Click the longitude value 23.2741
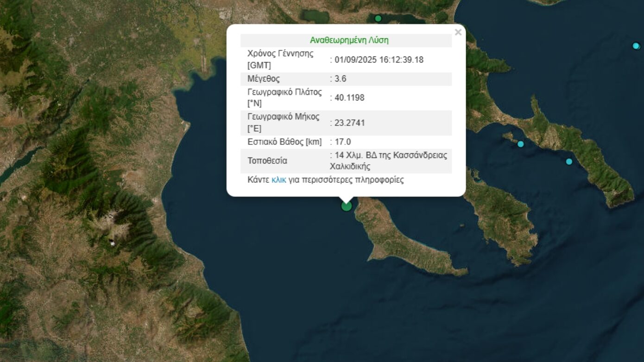Image resolution: width=644 pixels, height=362 pixels. [349, 123]
